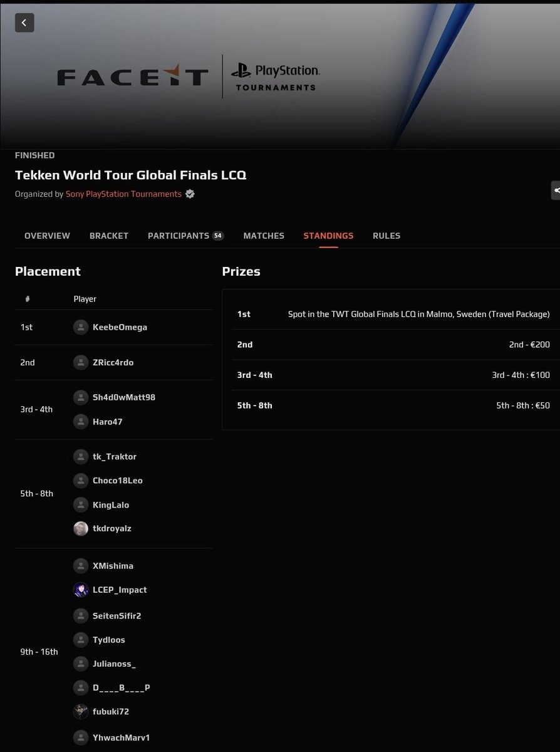Click the '3rd - 4th : €100' prize text

[x=521, y=375]
